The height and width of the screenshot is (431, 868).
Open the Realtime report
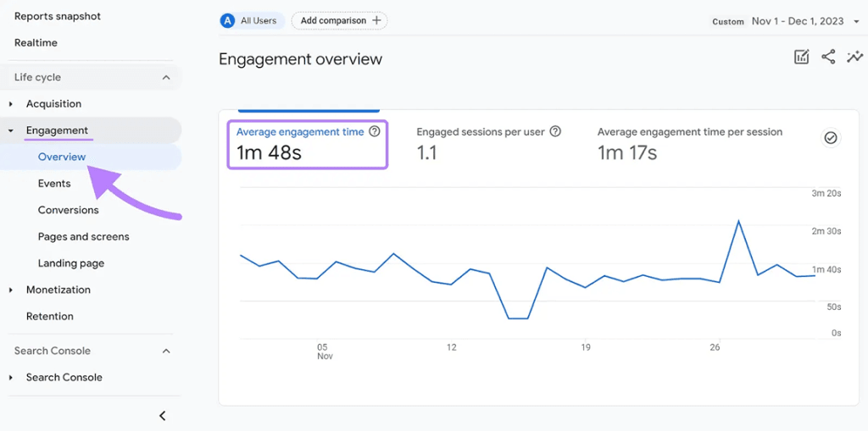click(36, 43)
